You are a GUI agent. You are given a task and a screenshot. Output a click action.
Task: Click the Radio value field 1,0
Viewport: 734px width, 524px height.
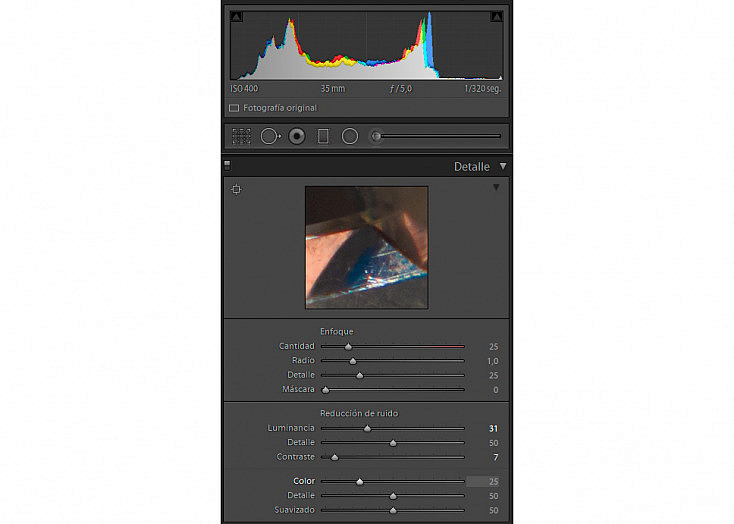click(492, 361)
